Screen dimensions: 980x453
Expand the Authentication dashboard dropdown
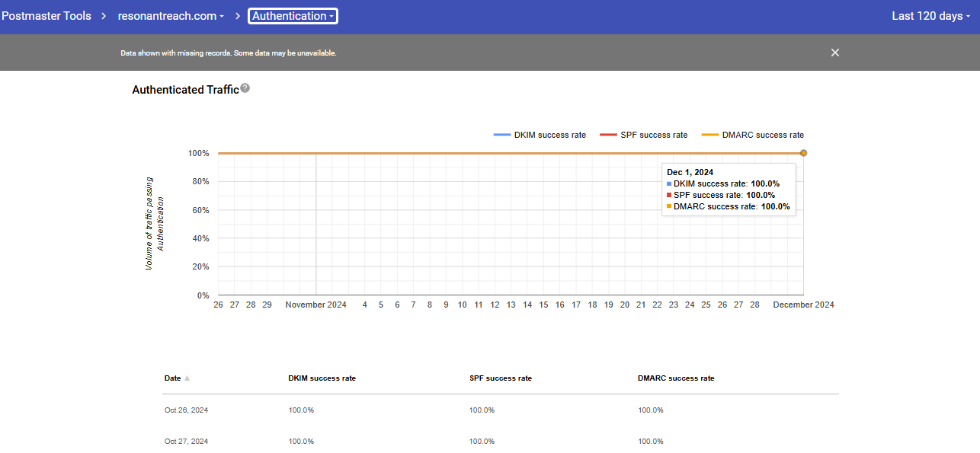(x=293, y=16)
